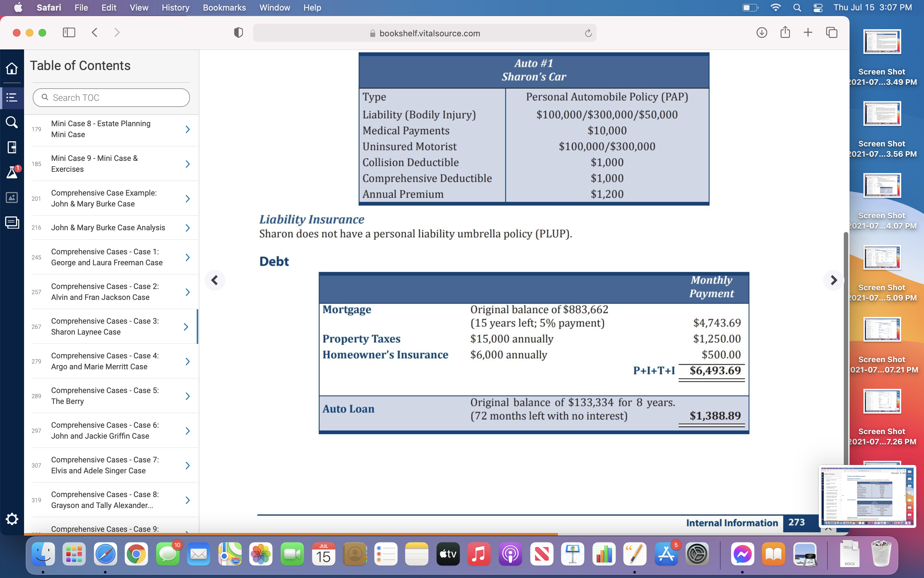Open desktop Screen Shot 5.09 PM file

[882, 273]
